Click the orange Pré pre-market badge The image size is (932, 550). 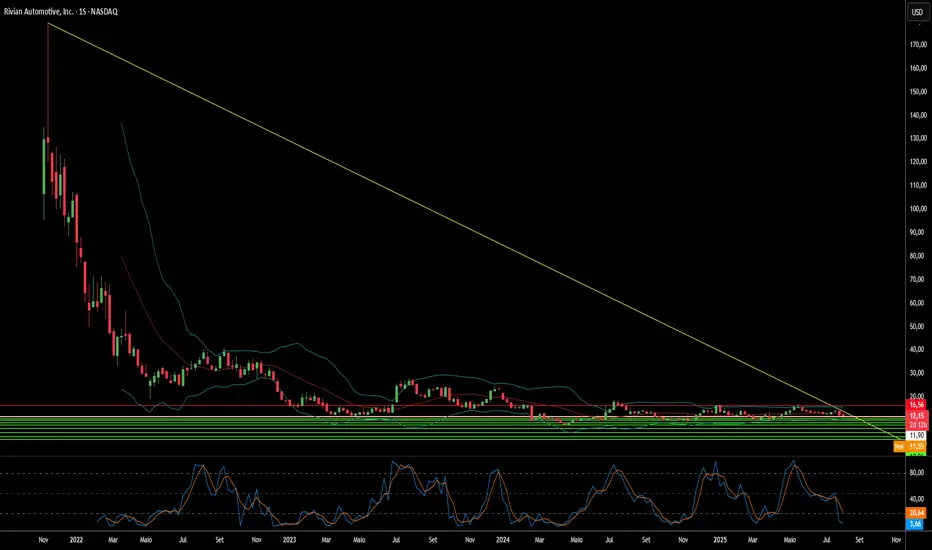click(899, 447)
